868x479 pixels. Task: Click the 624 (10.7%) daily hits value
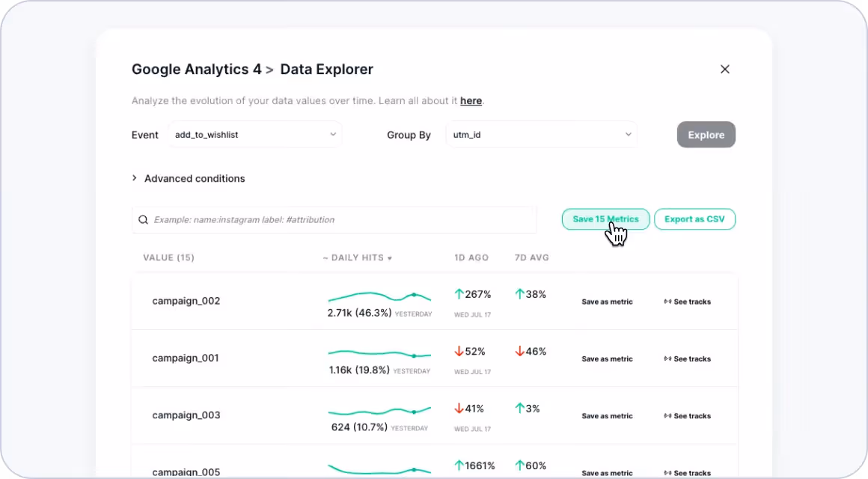click(x=359, y=427)
